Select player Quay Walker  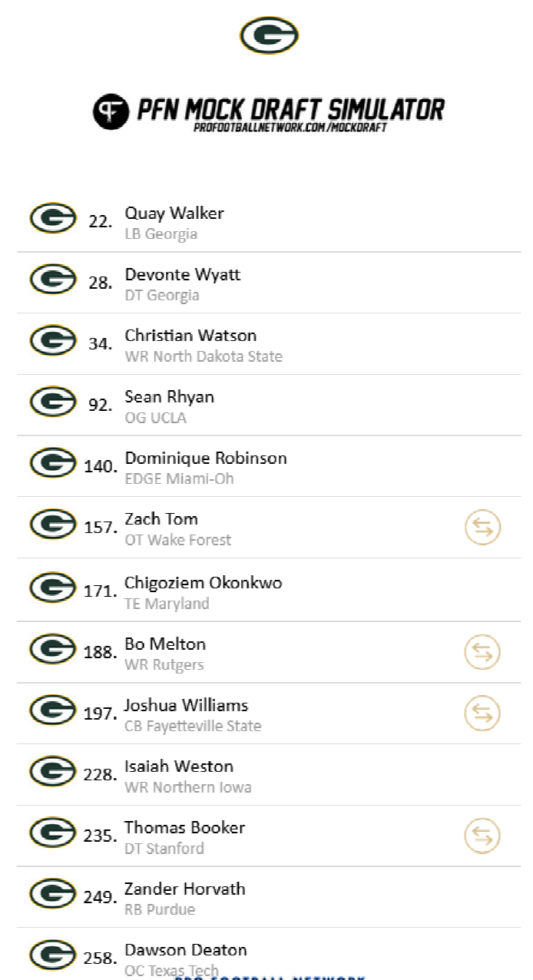click(x=174, y=214)
